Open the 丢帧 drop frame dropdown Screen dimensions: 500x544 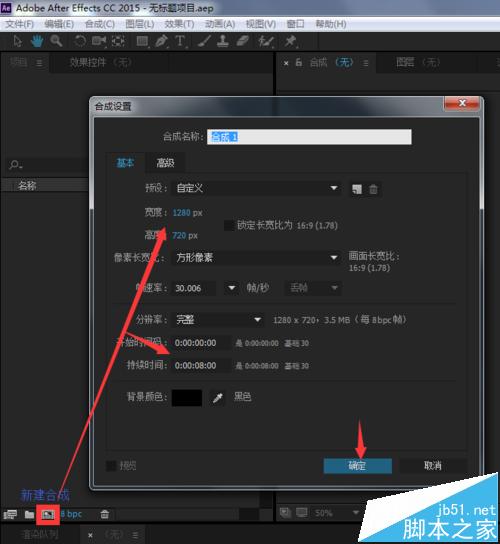313,288
